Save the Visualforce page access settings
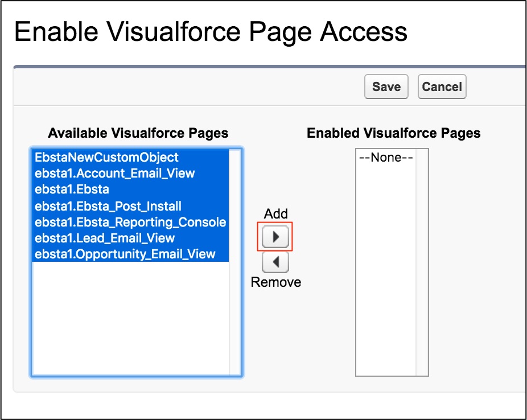The height and width of the screenshot is (420, 527). pyautogui.click(x=386, y=87)
